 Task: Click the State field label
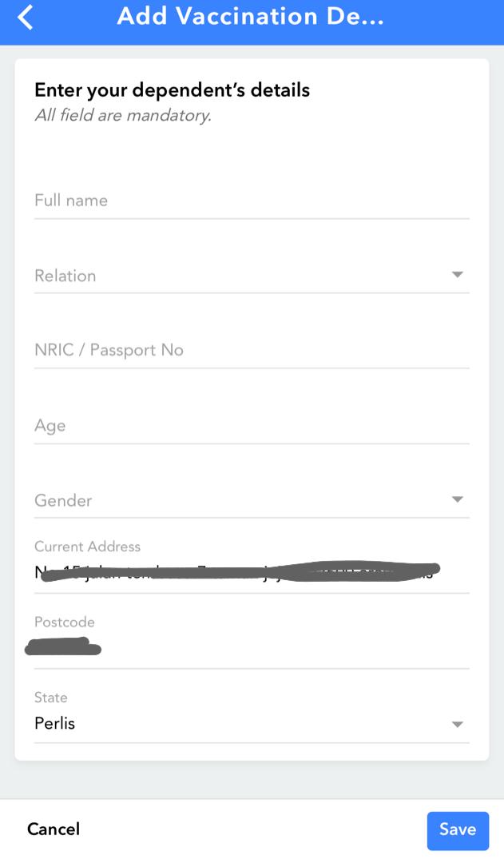coord(51,698)
